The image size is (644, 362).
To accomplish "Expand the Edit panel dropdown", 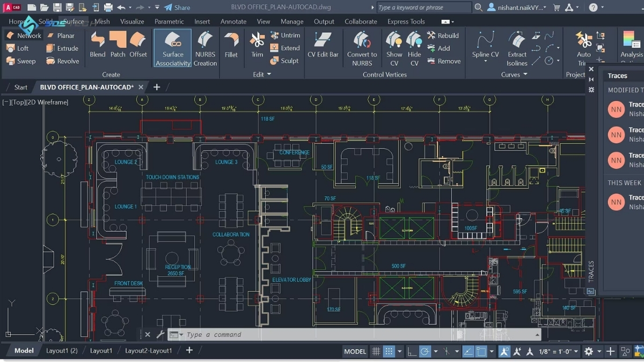I will click(262, 75).
